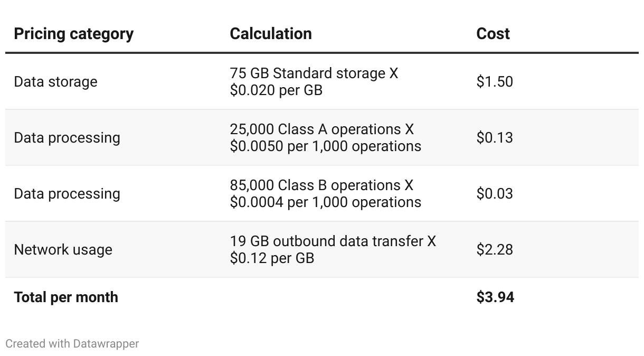Image resolution: width=644 pixels, height=356 pixels.
Task: Select the $0.0050 per 1,000 operations text
Action: [325, 146]
